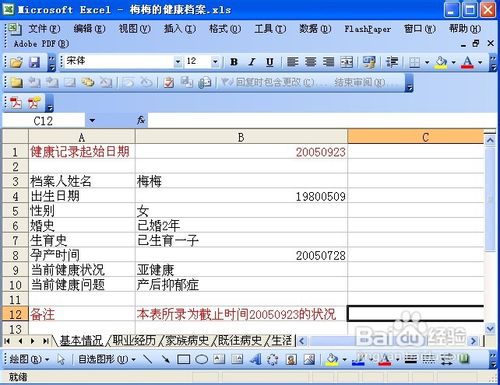Switch to the 家族病史 sheet tab
This screenshot has height=385, width=500.
[187, 340]
